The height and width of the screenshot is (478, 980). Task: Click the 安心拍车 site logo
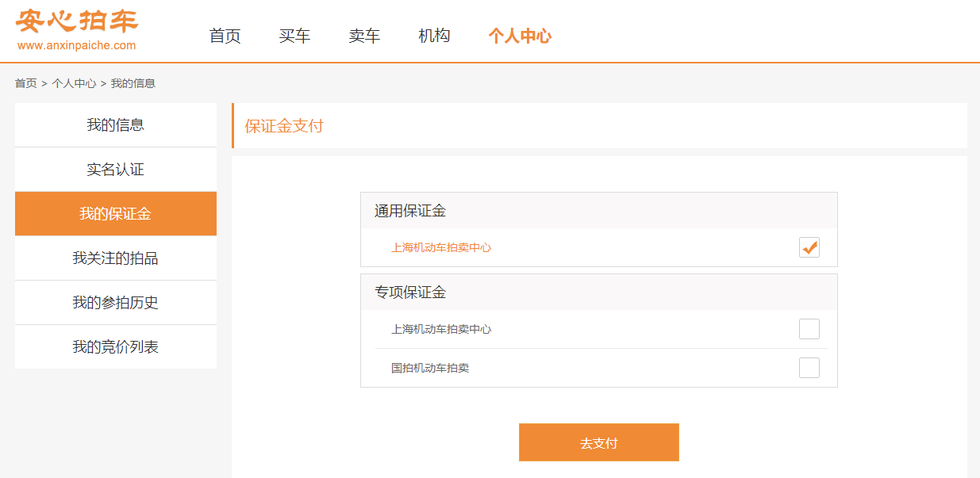tap(76, 21)
